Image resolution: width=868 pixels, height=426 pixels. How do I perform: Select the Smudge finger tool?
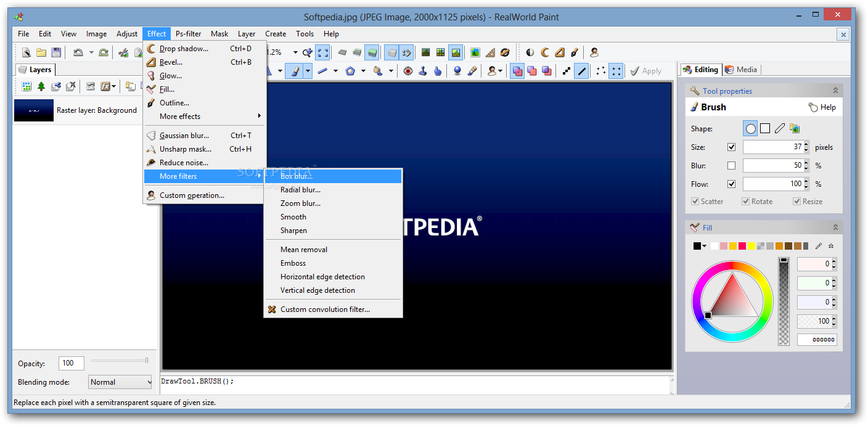[438, 71]
